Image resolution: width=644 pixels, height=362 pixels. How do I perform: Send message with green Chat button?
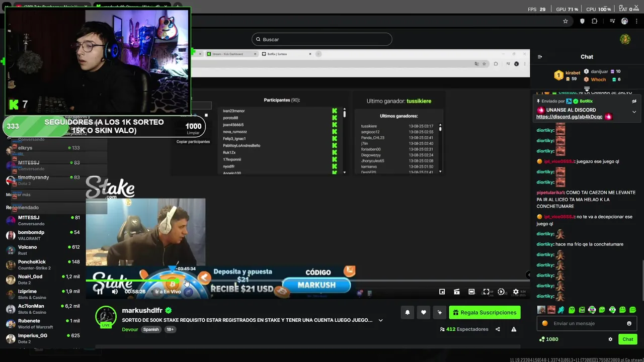click(x=627, y=339)
